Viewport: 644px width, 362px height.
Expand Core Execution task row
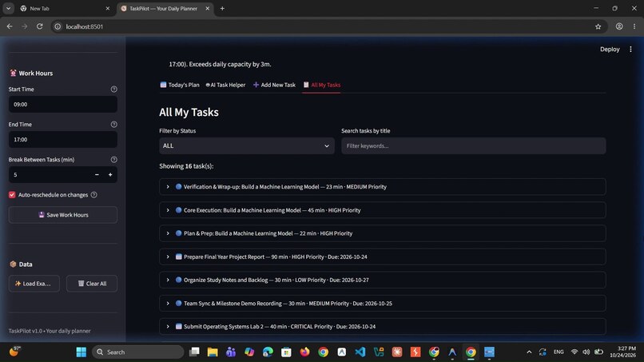[x=383, y=210]
